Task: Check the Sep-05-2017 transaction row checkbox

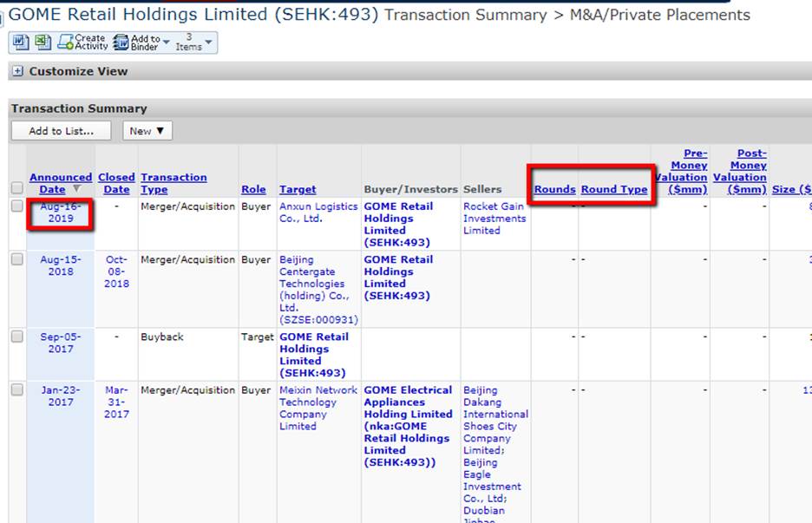Action: [x=17, y=337]
